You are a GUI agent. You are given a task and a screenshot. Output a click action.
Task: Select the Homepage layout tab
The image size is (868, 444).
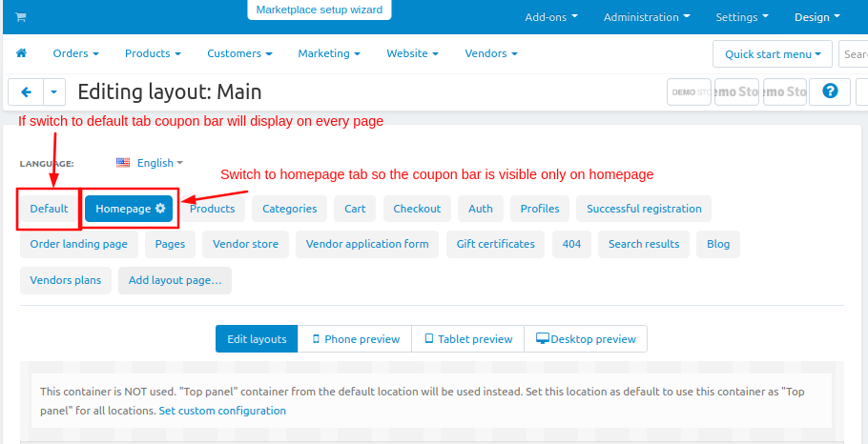[129, 209]
